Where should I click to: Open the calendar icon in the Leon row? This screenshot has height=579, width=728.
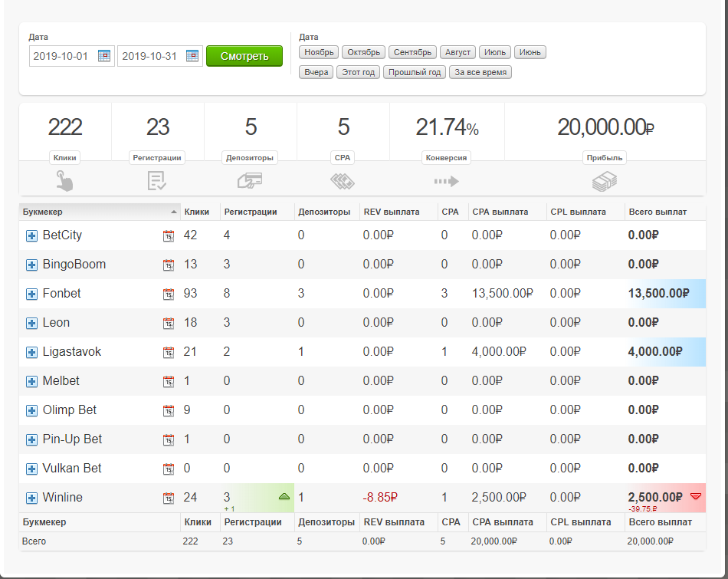(169, 323)
